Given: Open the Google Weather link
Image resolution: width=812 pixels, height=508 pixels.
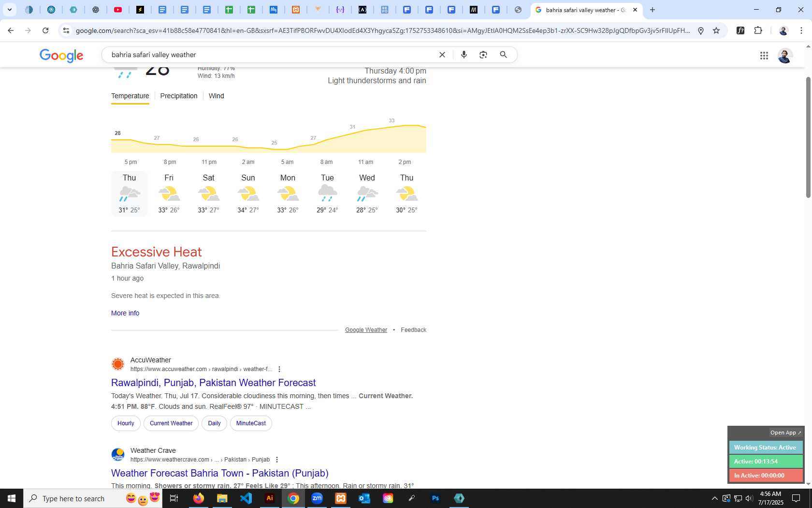Looking at the screenshot, I should tap(366, 330).
